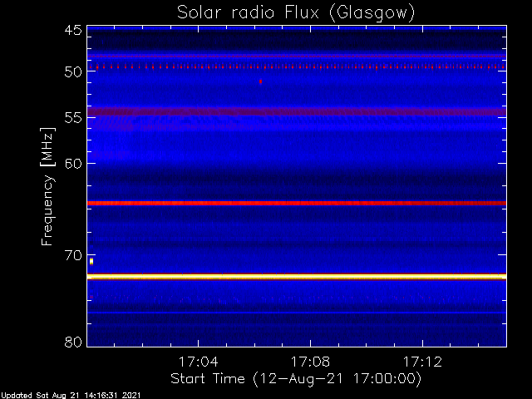Click the 45 frequency tick label
Image resolution: width=532 pixels, height=399 pixels.
[x=73, y=30]
